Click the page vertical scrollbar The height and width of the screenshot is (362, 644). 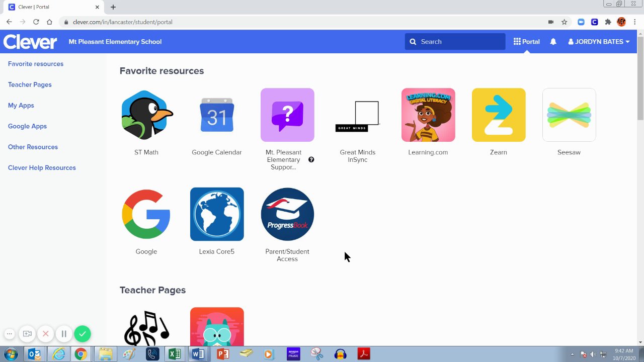click(x=640, y=78)
